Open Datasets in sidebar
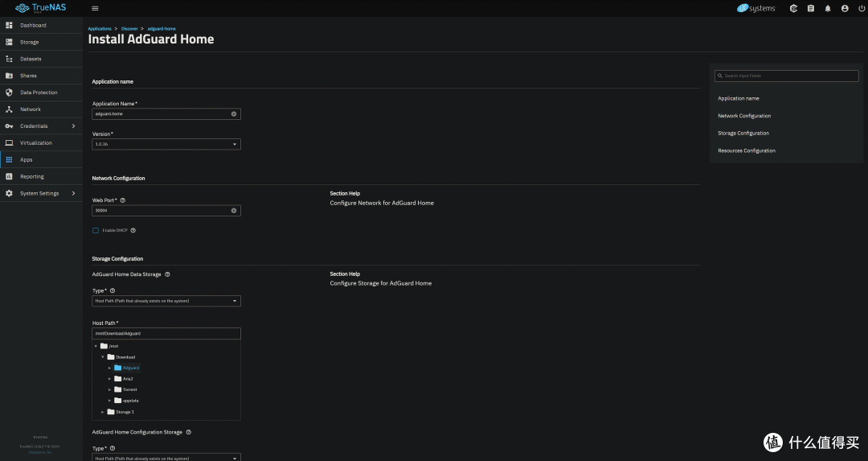The width and height of the screenshot is (868, 461). [42, 59]
